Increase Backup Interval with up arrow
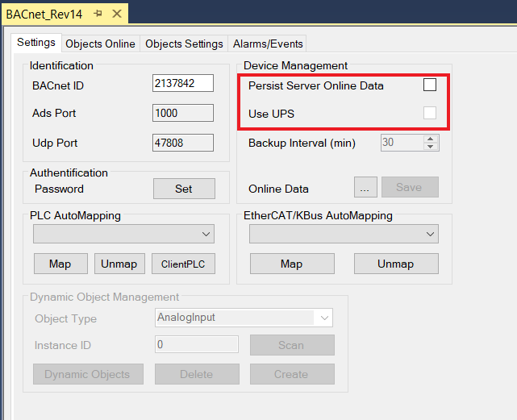The height and width of the screenshot is (420, 517). 430,139
